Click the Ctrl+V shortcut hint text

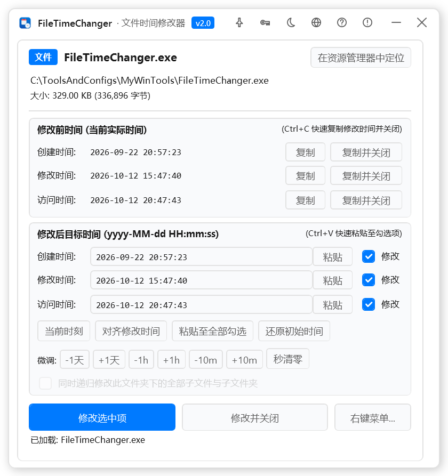click(354, 233)
